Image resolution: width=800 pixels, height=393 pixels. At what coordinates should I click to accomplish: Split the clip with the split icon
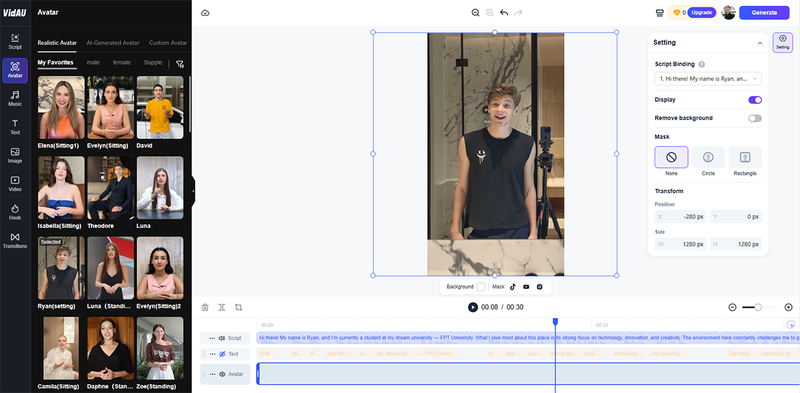[221, 307]
